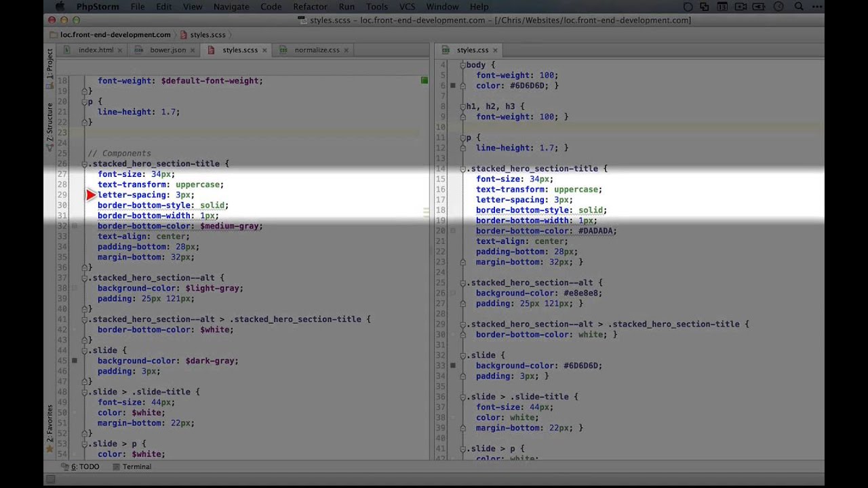868x488 pixels.
Task: Click 'uppercase' value on line 28
Action: [197, 184]
